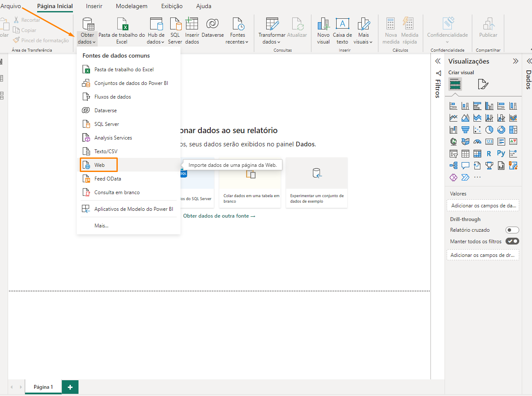Select the matrix visual
Viewport: 532px width, 396px height.
click(477, 154)
